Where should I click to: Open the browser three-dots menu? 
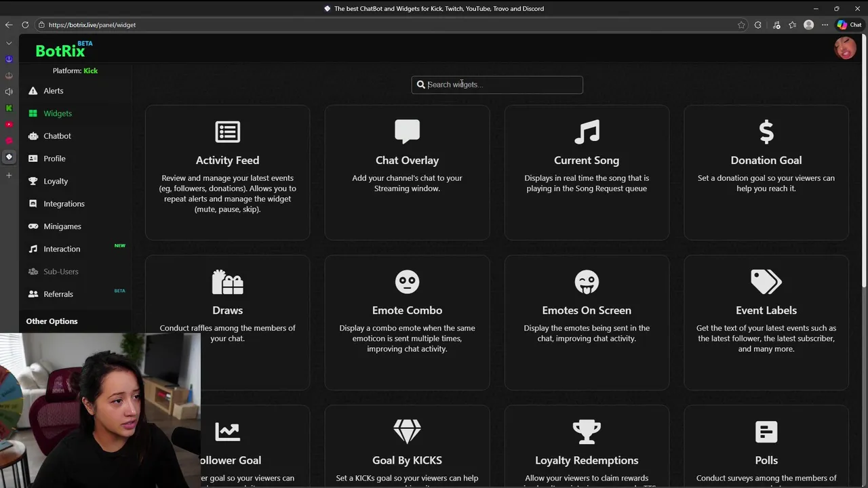click(x=825, y=25)
